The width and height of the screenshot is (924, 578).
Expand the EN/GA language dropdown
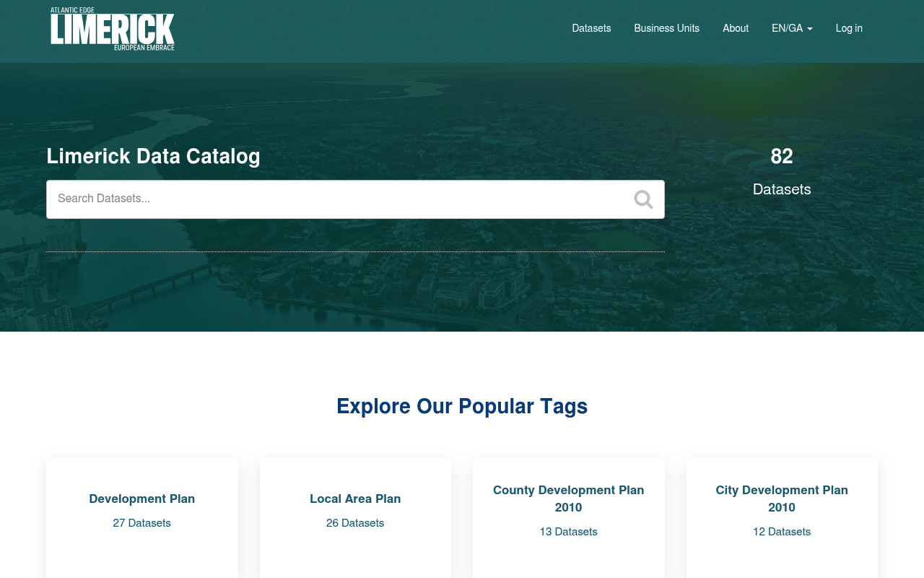tap(792, 28)
